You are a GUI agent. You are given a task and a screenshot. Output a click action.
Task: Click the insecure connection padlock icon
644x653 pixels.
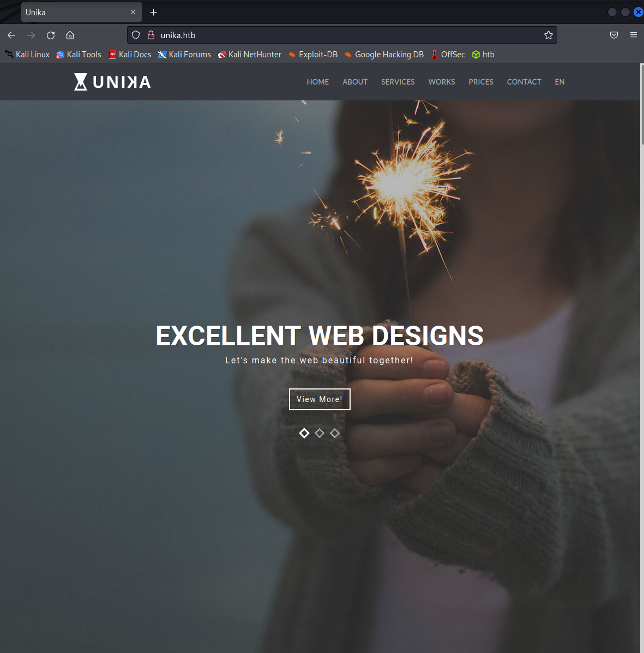[151, 35]
